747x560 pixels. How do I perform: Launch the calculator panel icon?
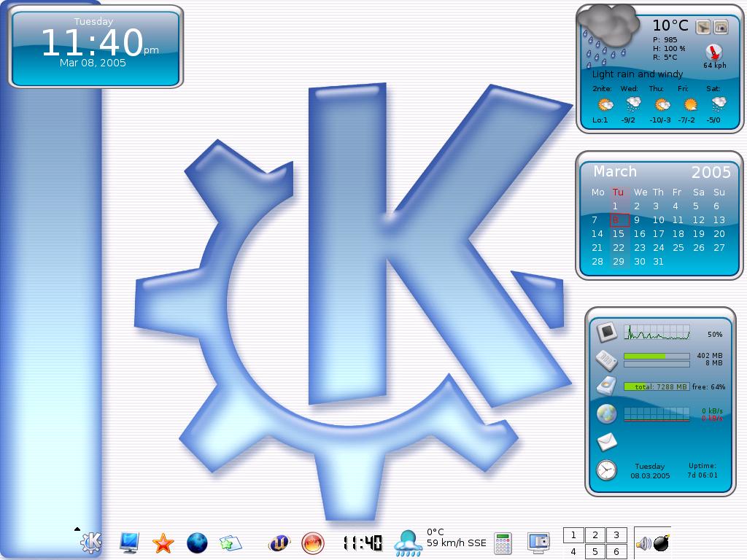pyautogui.click(x=503, y=543)
